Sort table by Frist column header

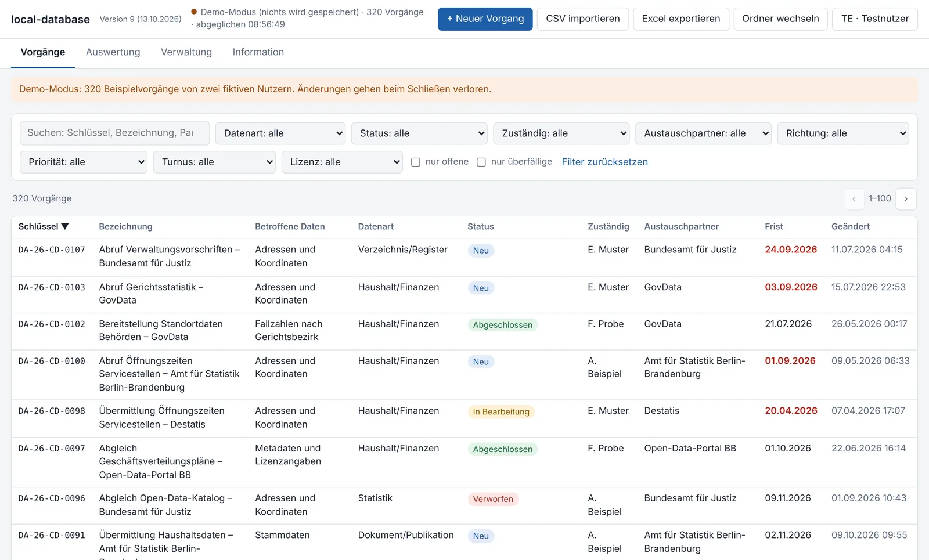pos(774,227)
